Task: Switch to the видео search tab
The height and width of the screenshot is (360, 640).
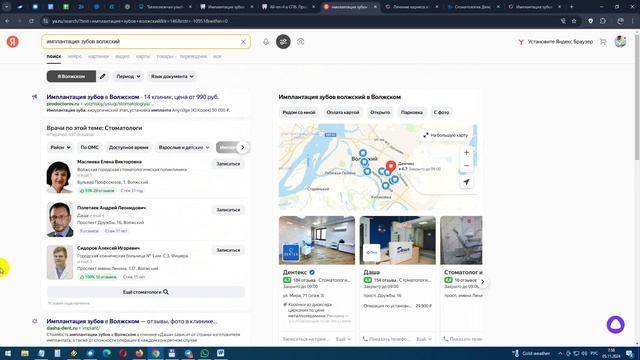Action: tap(122, 56)
